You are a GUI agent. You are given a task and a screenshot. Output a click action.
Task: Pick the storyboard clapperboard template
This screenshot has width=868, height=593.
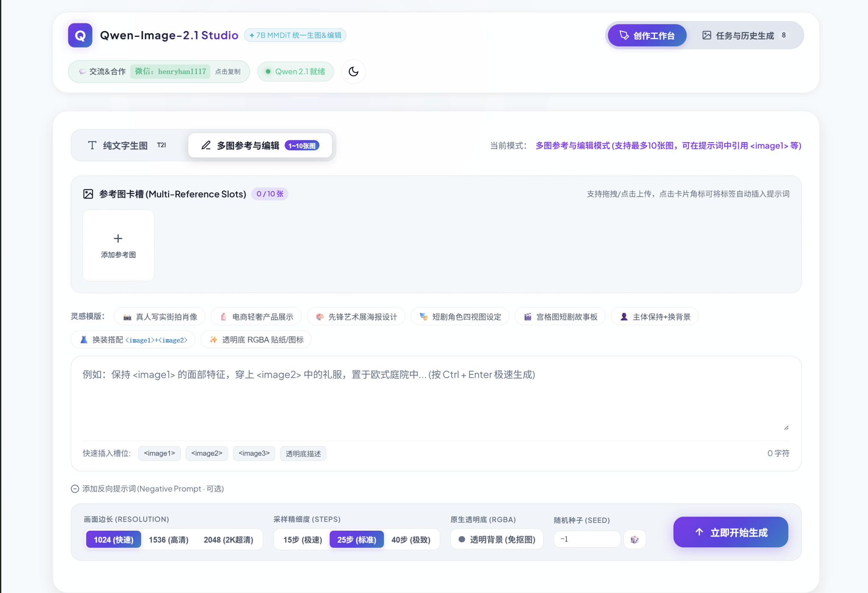pyautogui.click(x=560, y=317)
